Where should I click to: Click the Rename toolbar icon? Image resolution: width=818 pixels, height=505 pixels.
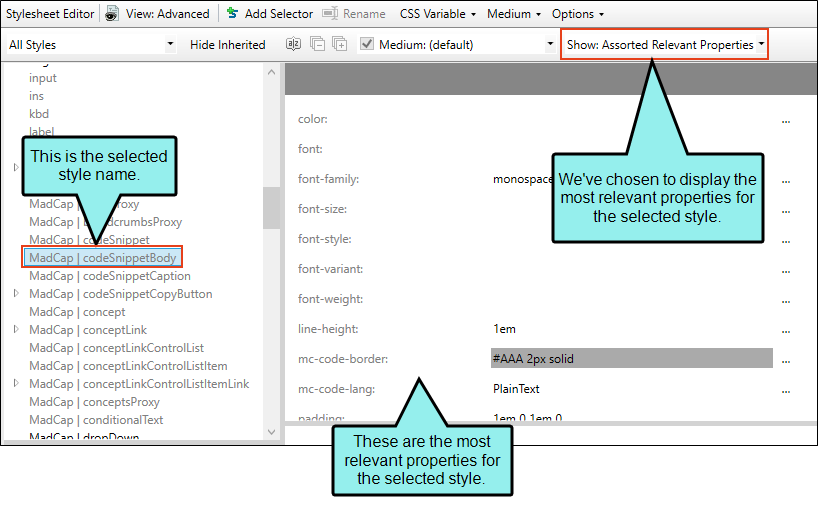click(x=330, y=13)
